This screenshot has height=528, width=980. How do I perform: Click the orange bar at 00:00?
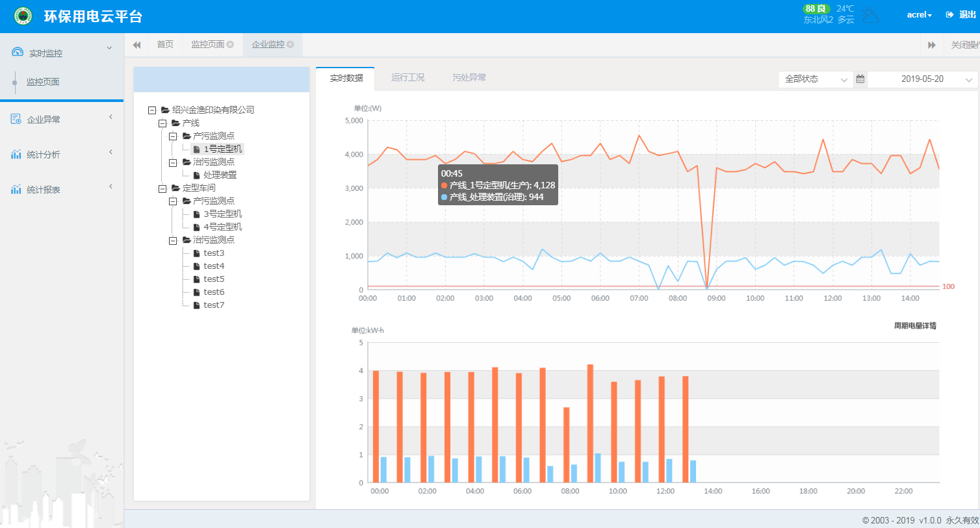coord(376,427)
